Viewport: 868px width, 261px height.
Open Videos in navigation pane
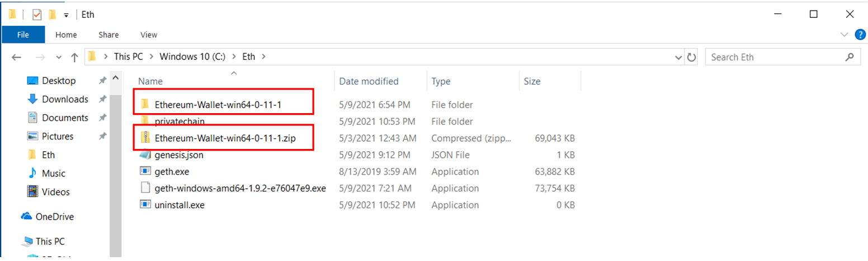click(x=55, y=192)
